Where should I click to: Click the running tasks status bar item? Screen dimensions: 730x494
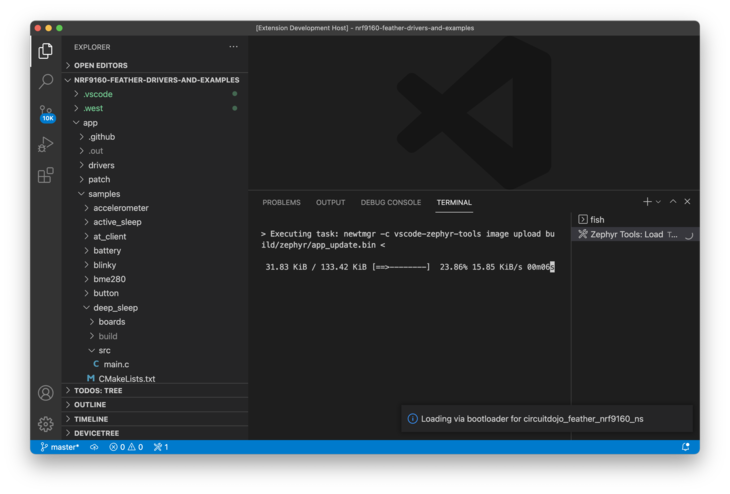point(161,447)
